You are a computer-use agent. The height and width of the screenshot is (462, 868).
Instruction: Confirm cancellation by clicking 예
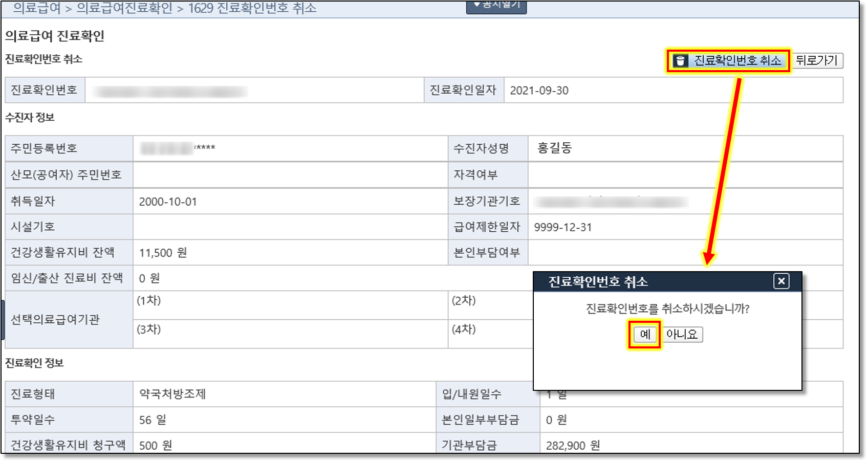644,334
